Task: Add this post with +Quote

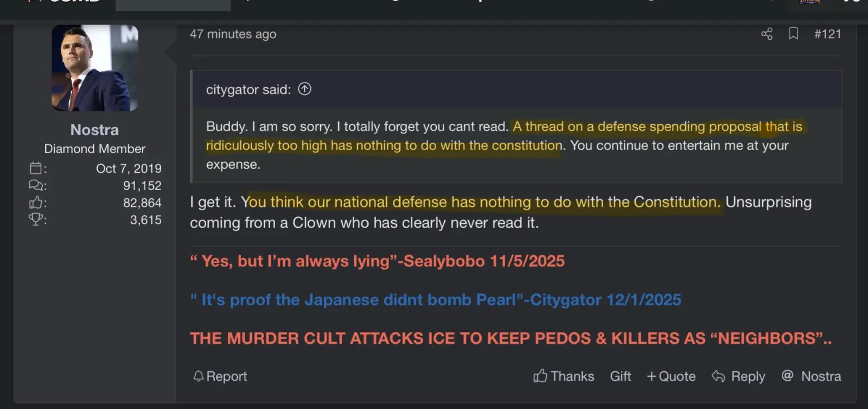Action: click(x=671, y=376)
